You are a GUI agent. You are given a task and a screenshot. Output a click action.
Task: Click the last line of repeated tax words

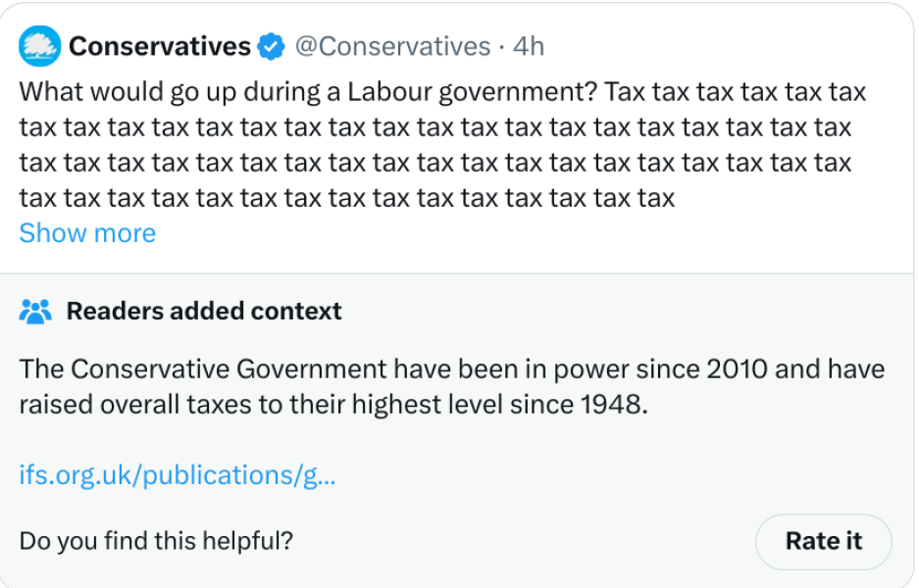[347, 198]
